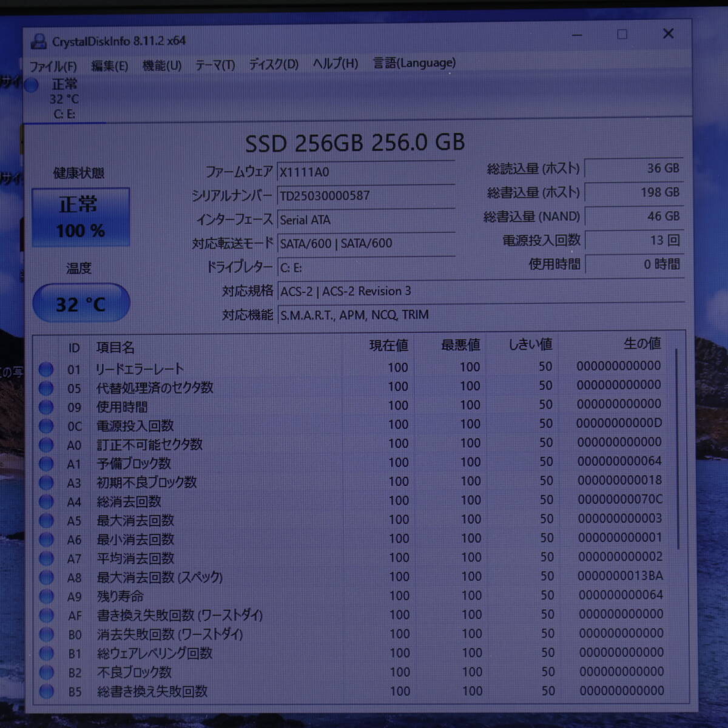The width and height of the screenshot is (728, 728).
Task: Click total host reads value 36 GB
Action: click(634, 169)
